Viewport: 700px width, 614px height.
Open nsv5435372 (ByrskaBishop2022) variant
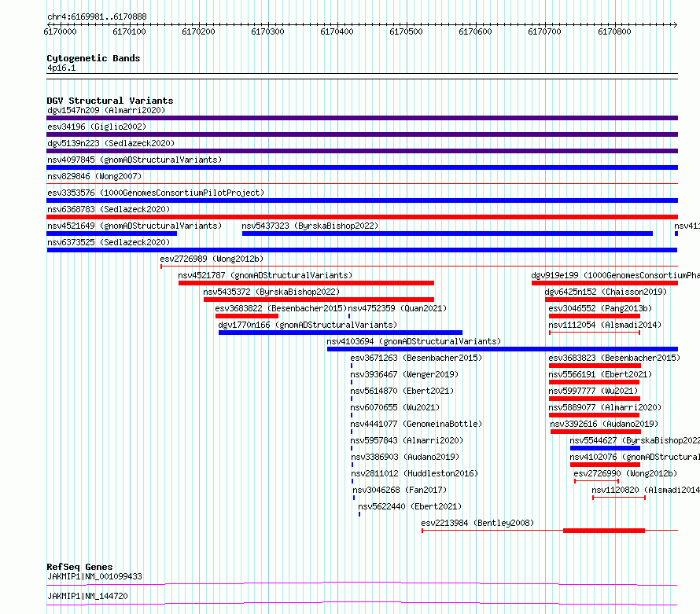tap(271, 292)
